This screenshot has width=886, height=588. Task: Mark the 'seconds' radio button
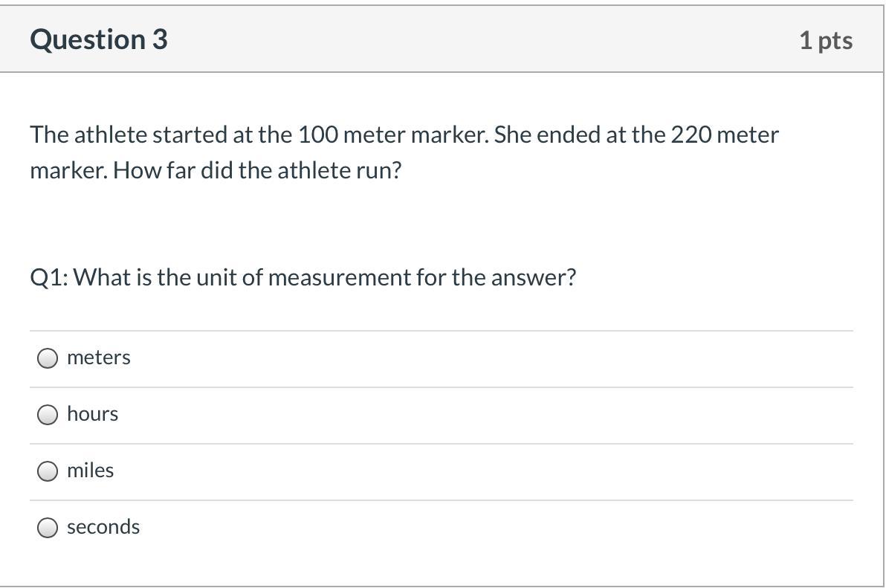coord(48,528)
